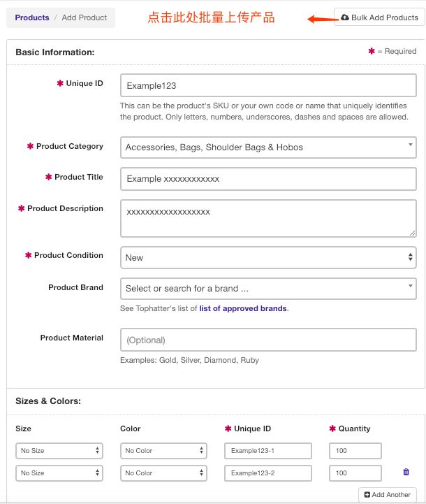Open first row Size dropdown
Image resolution: width=426 pixels, height=504 pixels.
click(x=59, y=451)
